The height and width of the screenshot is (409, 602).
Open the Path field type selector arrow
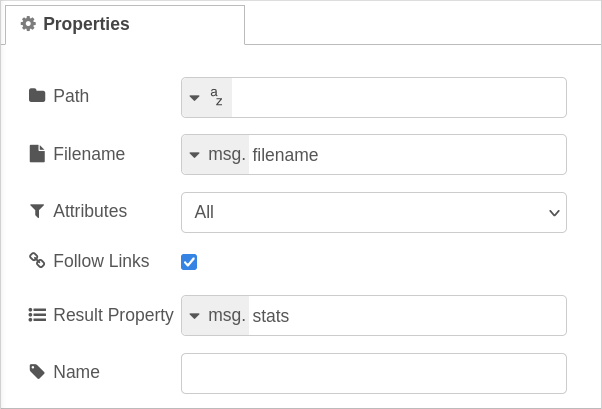[195, 98]
